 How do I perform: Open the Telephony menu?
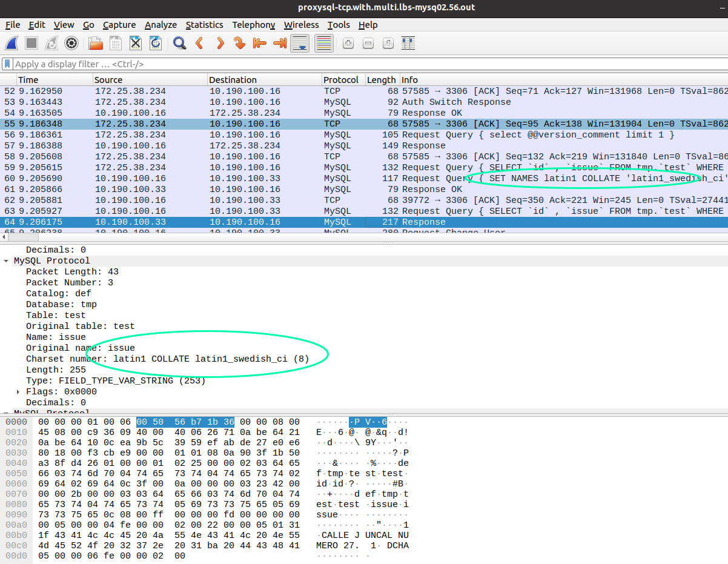click(253, 25)
